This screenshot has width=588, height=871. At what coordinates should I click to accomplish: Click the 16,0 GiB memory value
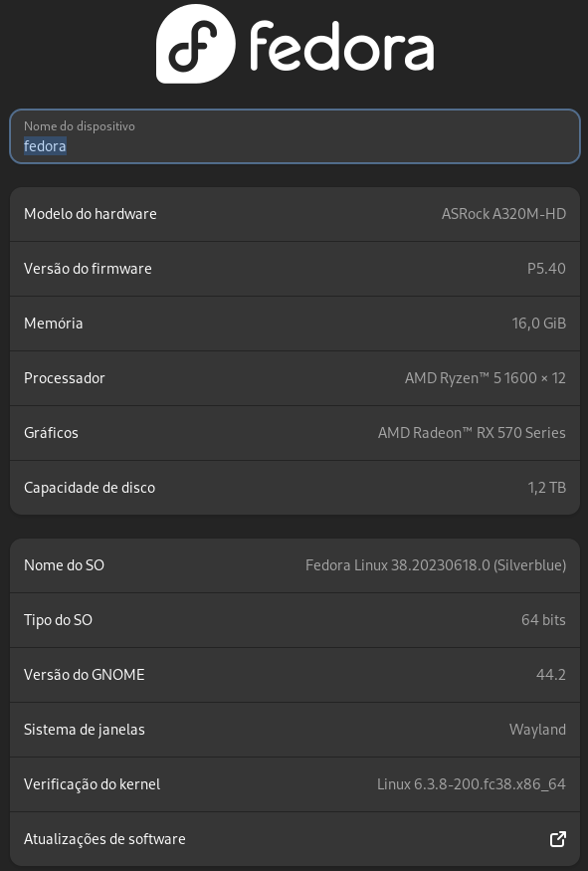pyautogui.click(x=538, y=324)
